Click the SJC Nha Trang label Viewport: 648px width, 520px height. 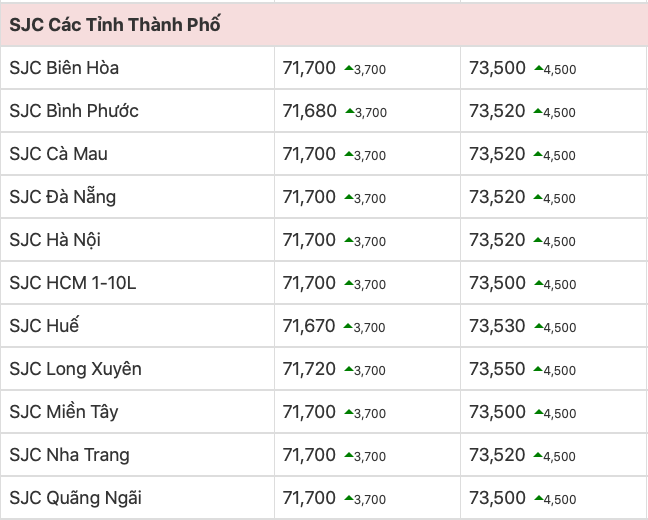(69, 455)
